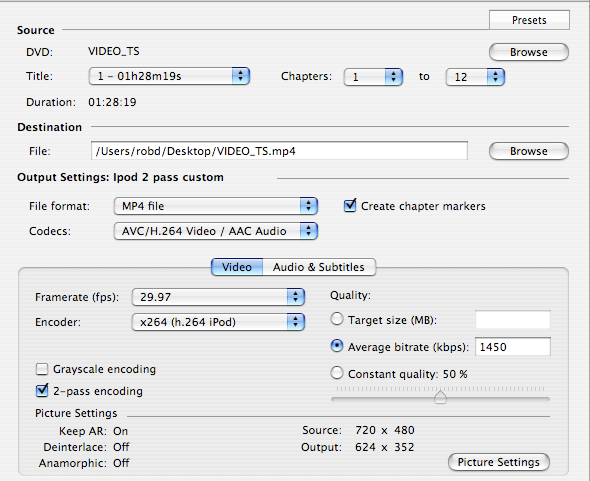This screenshot has width=590, height=481.
Task: Open the starting chapter dropdown
Action: point(373,77)
